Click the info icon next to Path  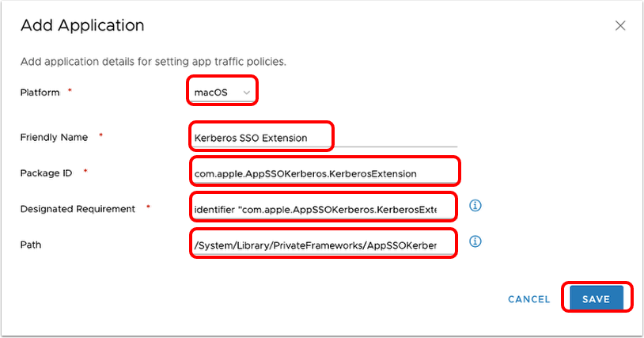[475, 241]
